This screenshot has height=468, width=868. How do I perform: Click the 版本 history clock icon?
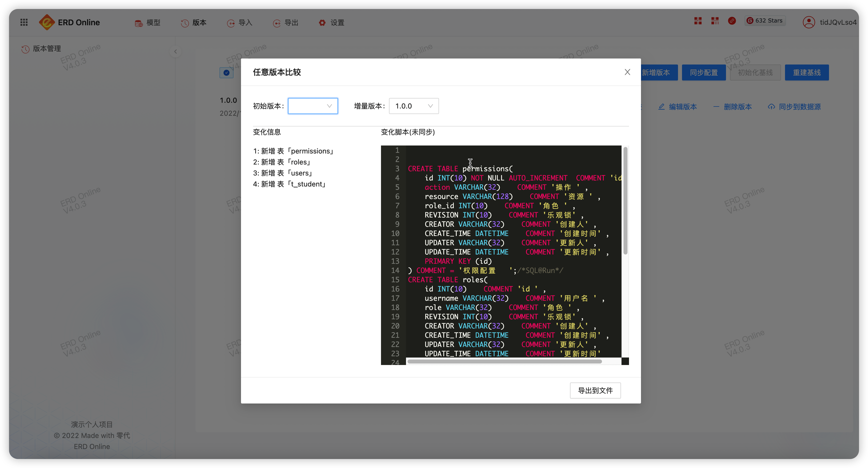point(185,23)
